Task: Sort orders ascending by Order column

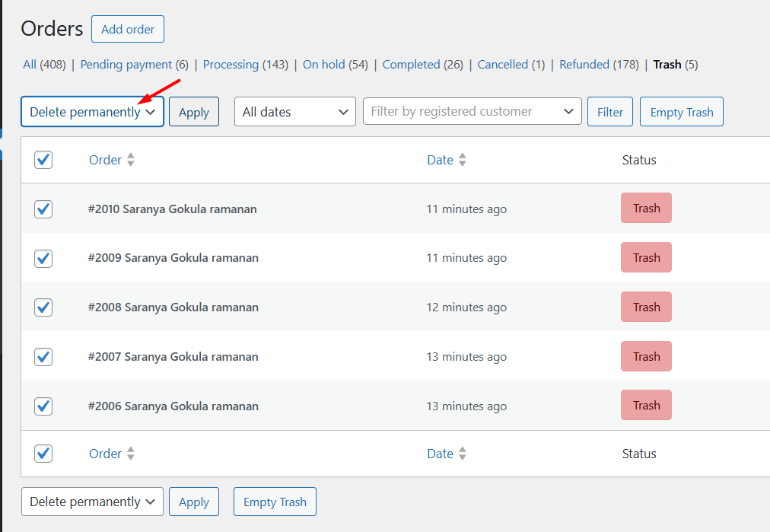Action: (x=129, y=160)
